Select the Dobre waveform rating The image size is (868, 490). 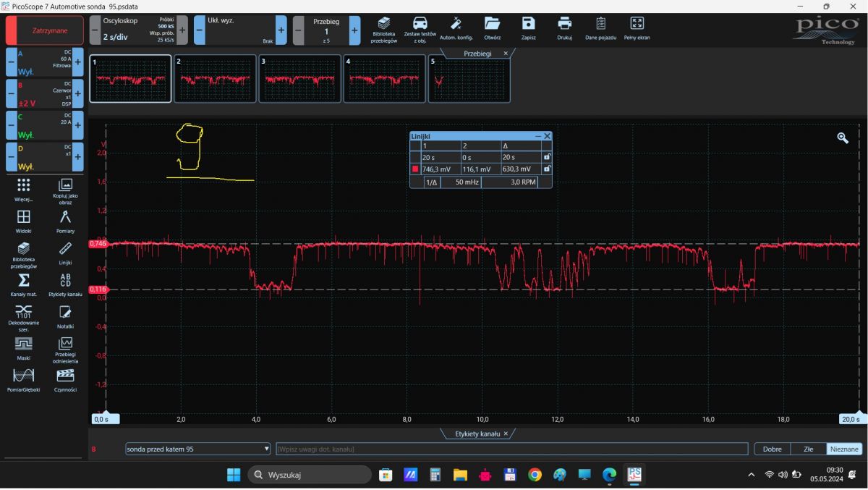[x=772, y=449]
